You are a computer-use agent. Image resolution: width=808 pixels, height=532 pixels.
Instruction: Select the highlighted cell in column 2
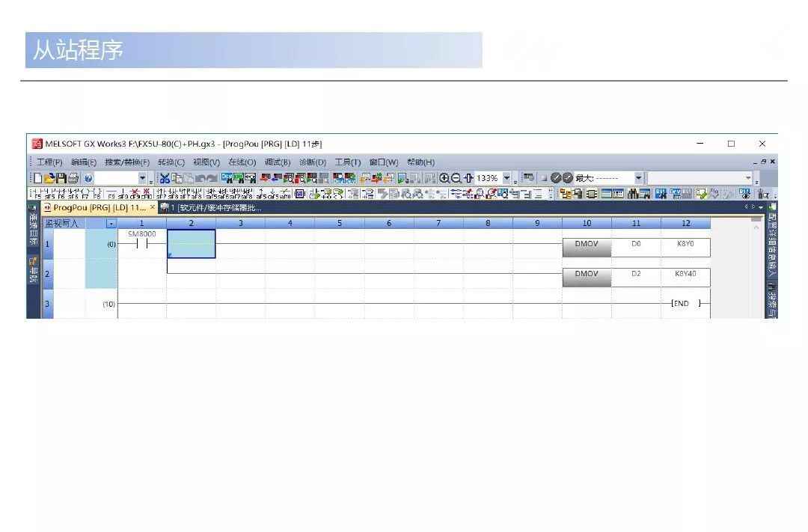click(192, 244)
